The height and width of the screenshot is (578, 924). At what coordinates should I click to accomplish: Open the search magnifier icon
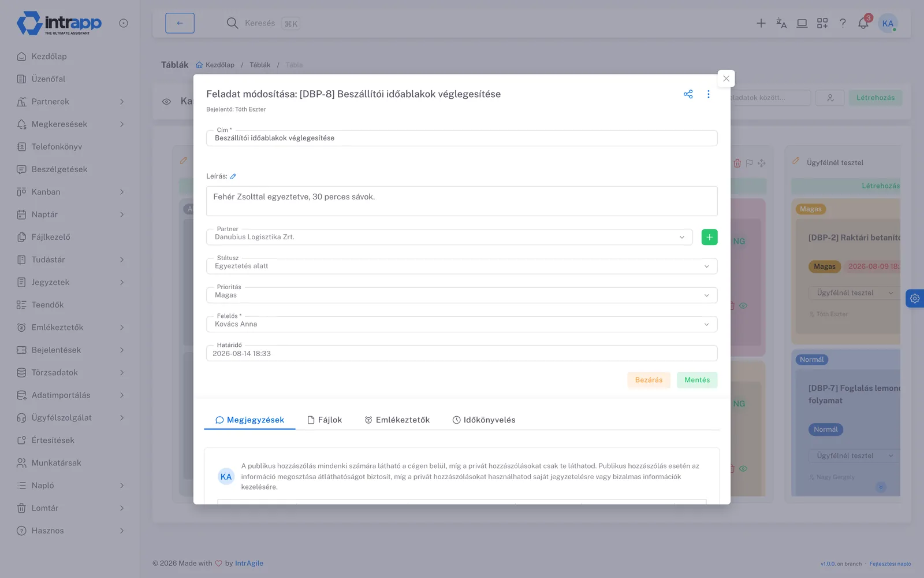pyautogui.click(x=232, y=23)
